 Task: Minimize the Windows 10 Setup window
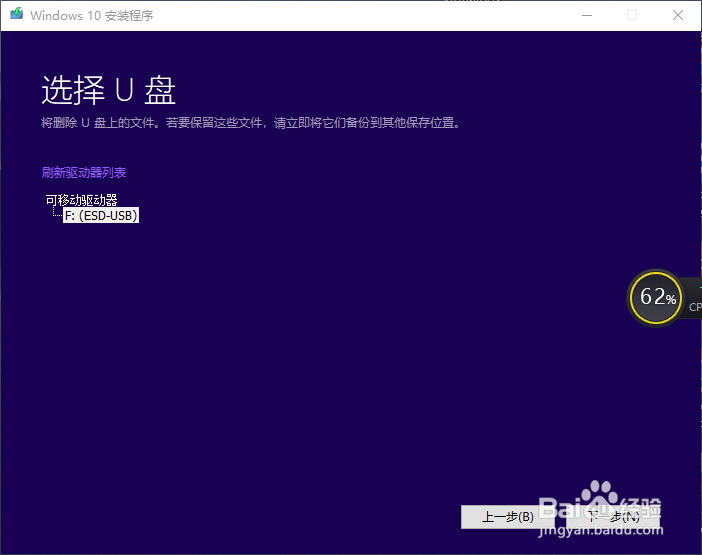coord(587,16)
